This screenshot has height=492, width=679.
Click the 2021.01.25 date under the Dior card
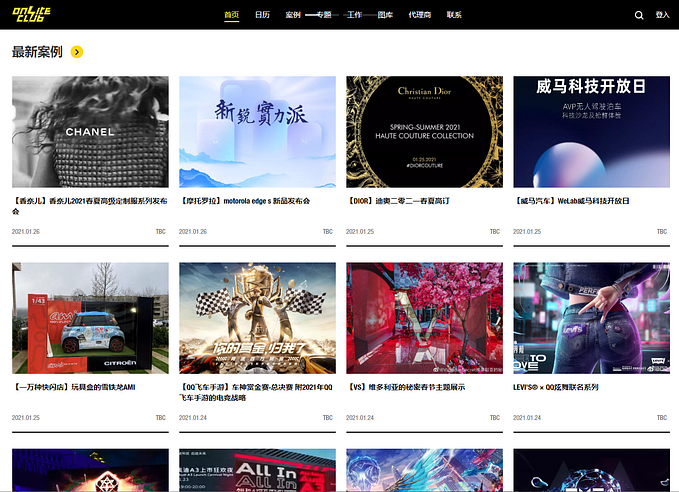pos(360,232)
